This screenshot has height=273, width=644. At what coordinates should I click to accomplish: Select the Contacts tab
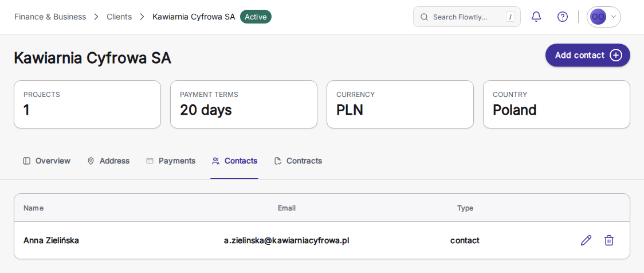[234, 161]
